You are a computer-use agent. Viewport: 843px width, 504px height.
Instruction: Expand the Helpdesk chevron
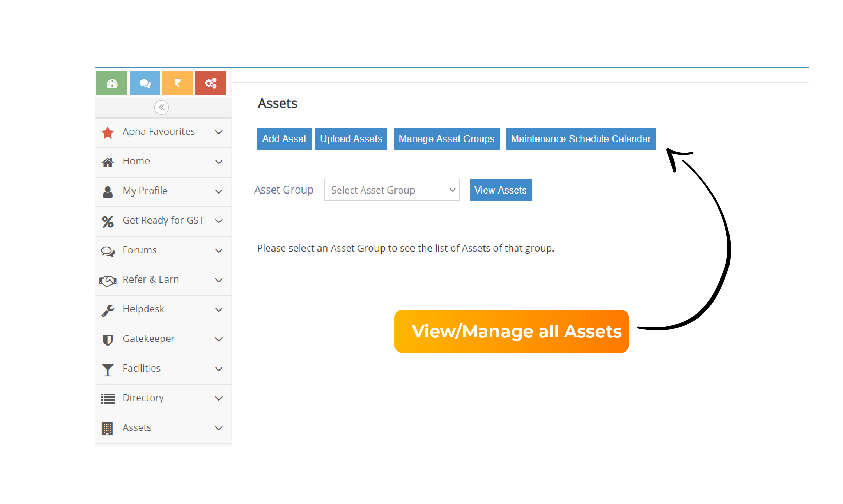[x=219, y=309]
